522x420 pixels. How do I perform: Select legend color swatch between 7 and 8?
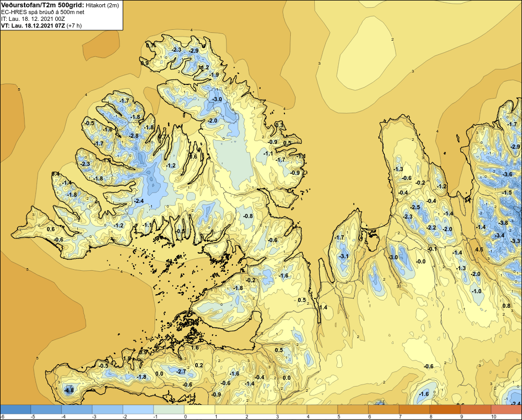(x=414, y=410)
